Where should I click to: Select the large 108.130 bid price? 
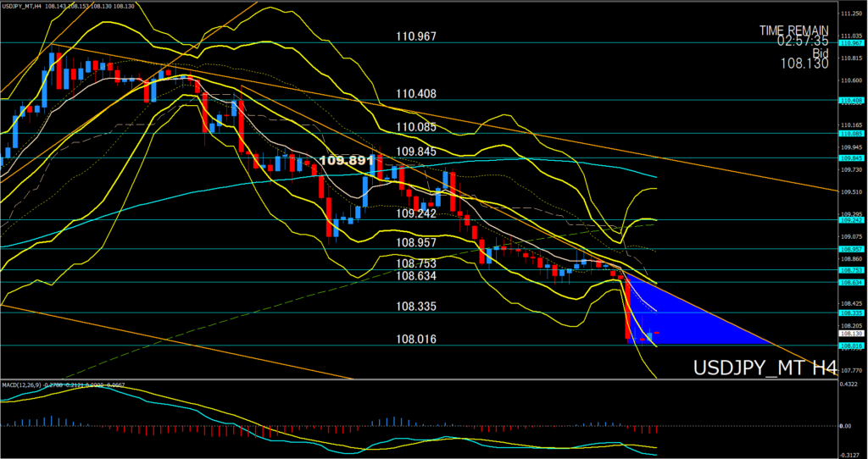tap(805, 64)
